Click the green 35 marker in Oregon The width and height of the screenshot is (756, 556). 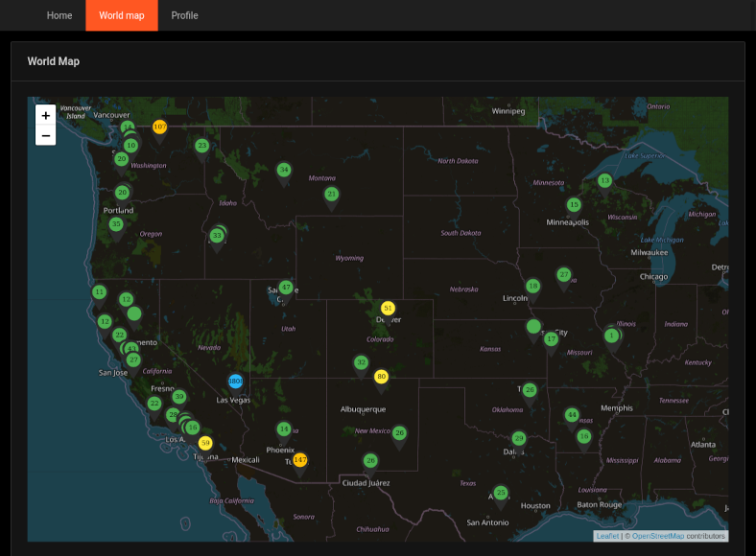pyautogui.click(x=116, y=224)
